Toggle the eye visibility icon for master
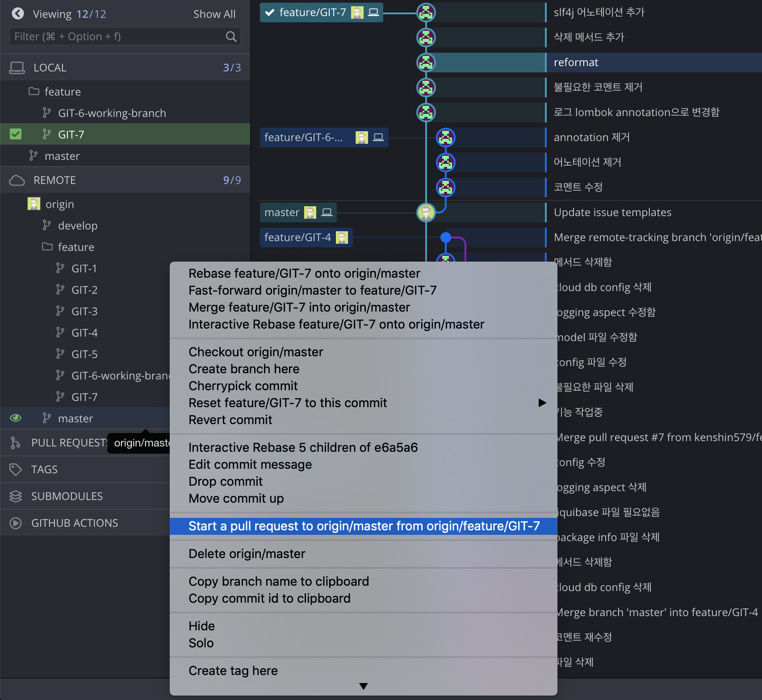The height and width of the screenshot is (700, 762). (16, 418)
